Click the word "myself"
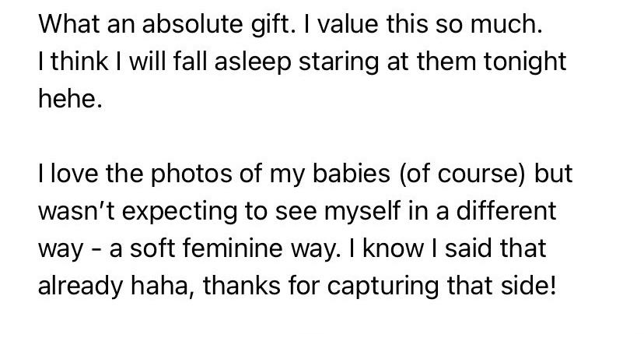 point(362,213)
